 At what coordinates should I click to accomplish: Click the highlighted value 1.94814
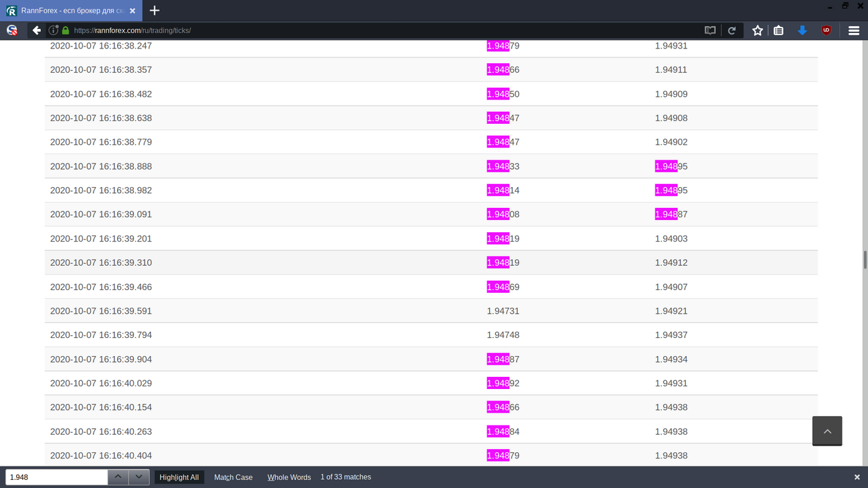click(503, 190)
